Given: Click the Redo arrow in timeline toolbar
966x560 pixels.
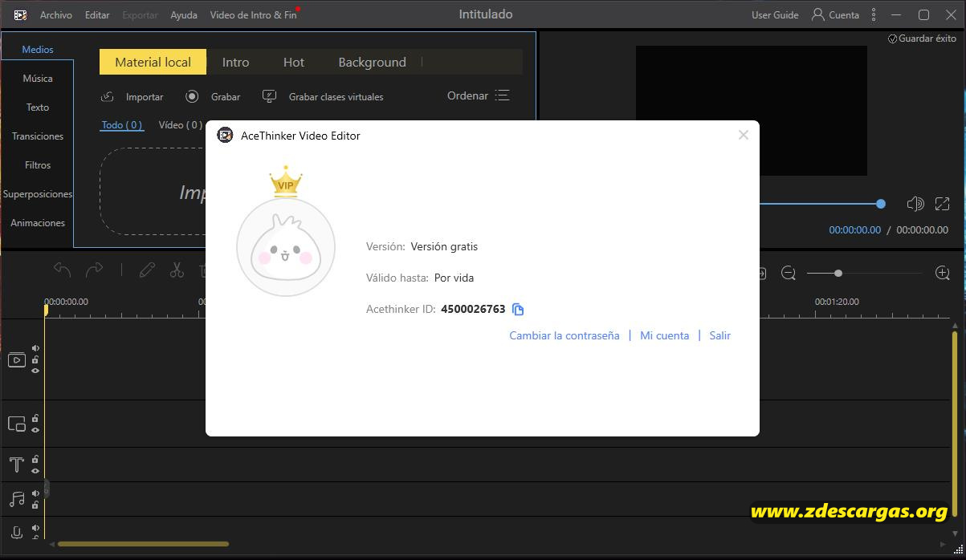Looking at the screenshot, I should pyautogui.click(x=94, y=270).
